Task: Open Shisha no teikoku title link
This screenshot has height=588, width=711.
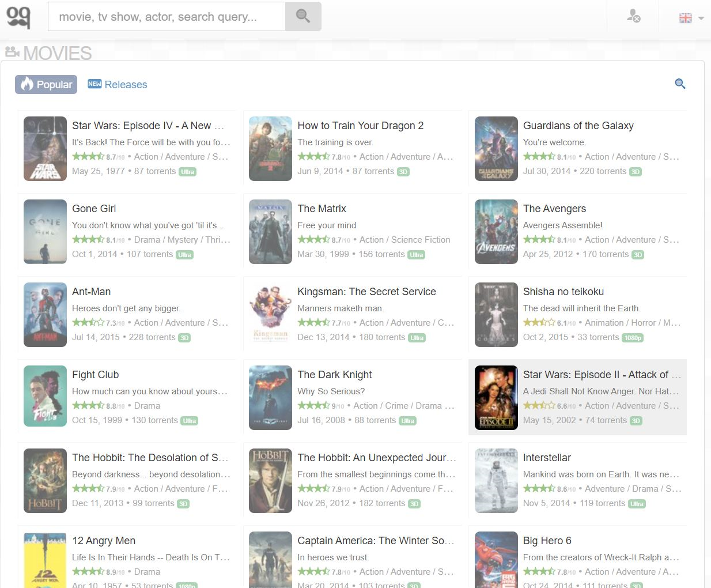Action: pos(563,292)
